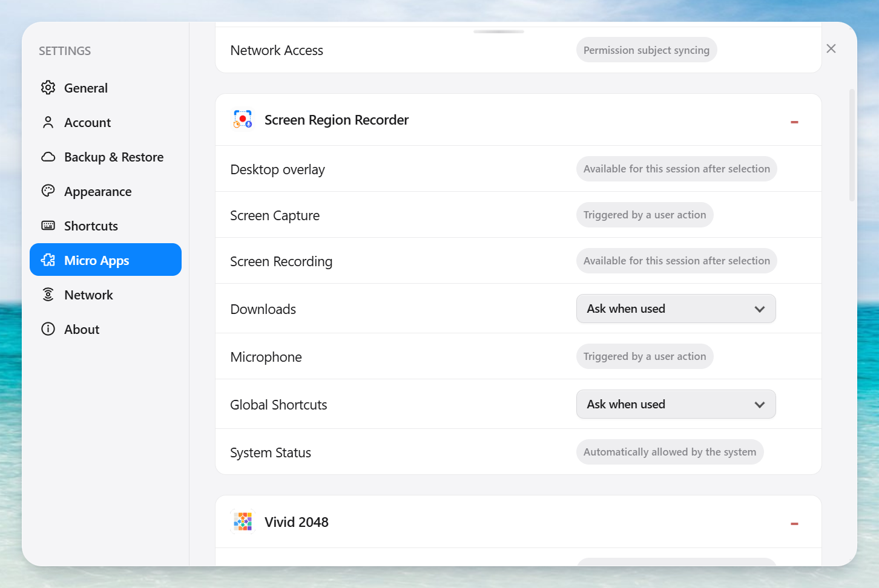Screen dimensions: 879x588
Task: Click the 'Screen Capture' label
Action: coord(275,215)
